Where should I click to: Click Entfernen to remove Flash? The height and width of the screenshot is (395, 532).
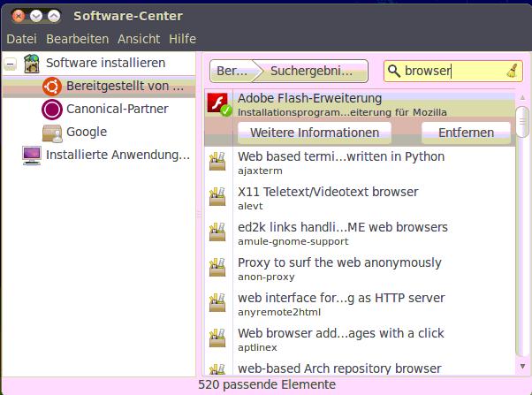click(465, 133)
